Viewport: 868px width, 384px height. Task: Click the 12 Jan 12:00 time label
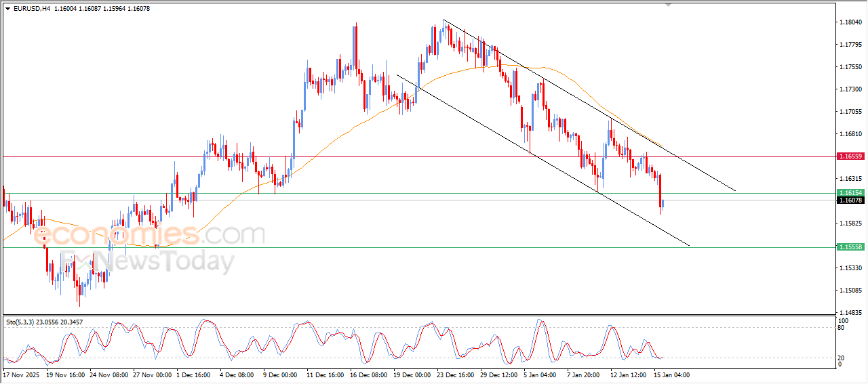point(630,375)
